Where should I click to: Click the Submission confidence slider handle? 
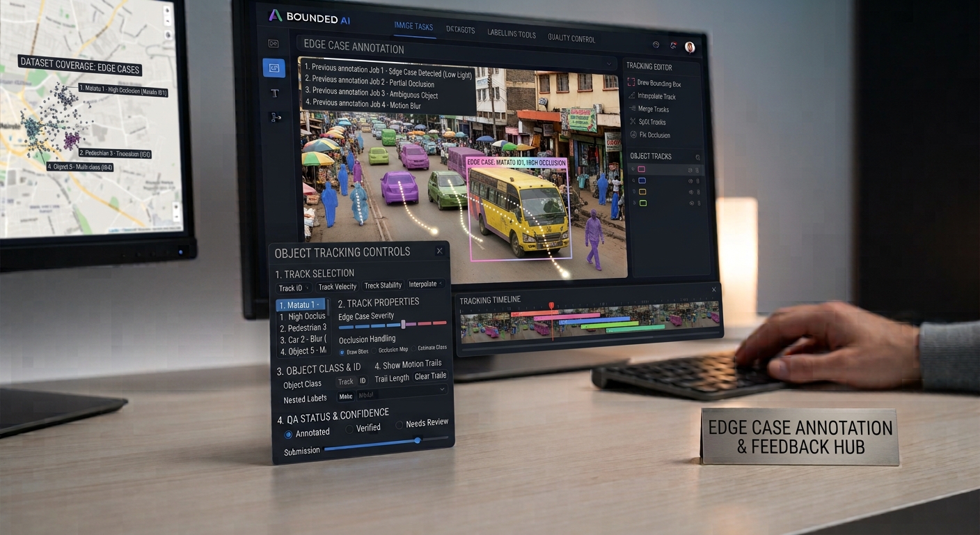[418, 440]
